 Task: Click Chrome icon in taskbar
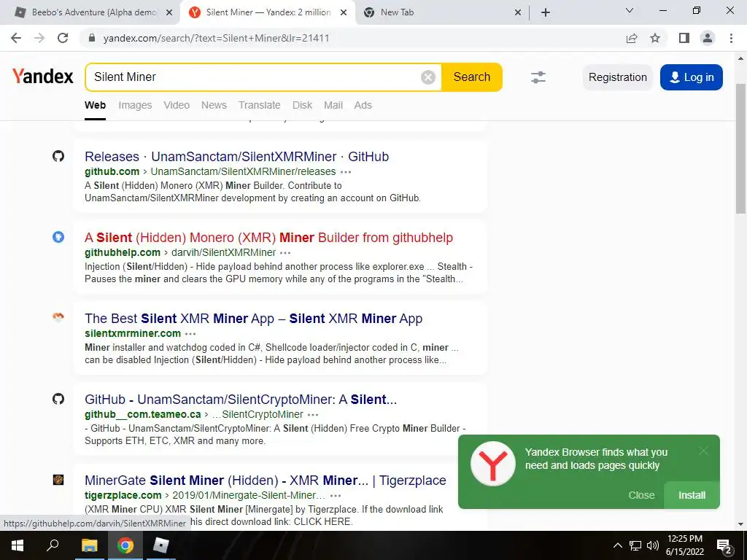pos(125,545)
